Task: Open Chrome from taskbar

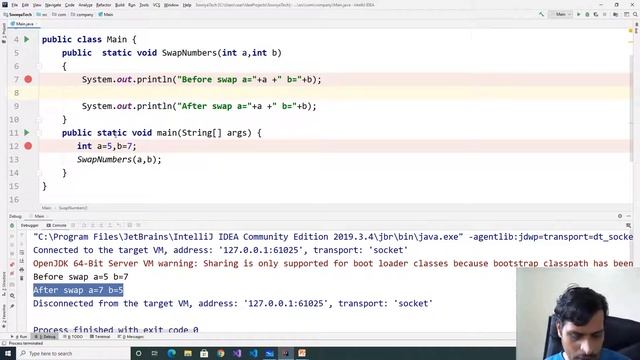Action: tap(220, 353)
